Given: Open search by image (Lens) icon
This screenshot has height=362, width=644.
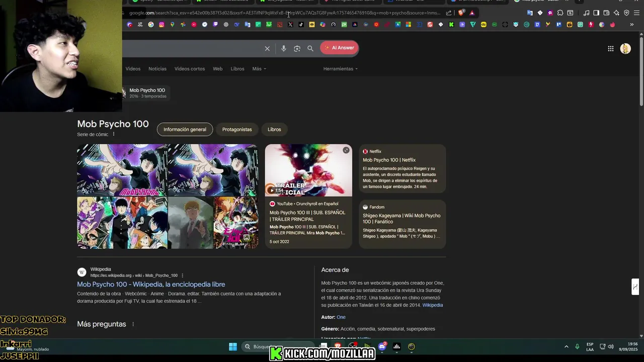Looking at the screenshot, I should tap(297, 48).
